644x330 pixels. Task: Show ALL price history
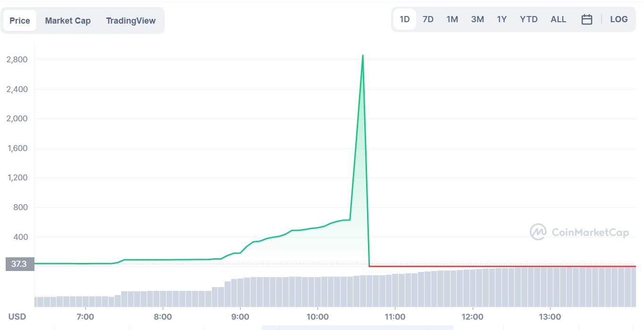(x=558, y=19)
